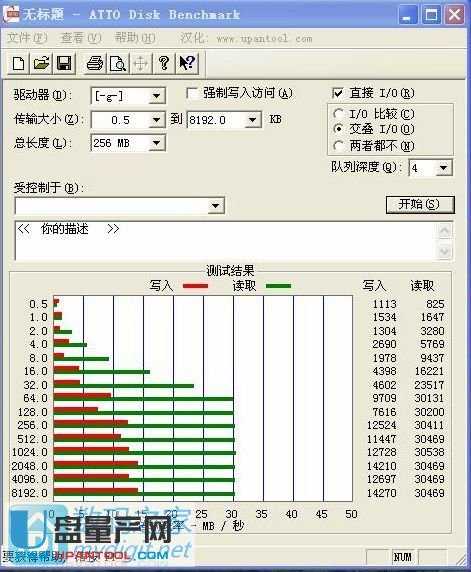Click inside the 你的描述 description text box

click(225, 240)
